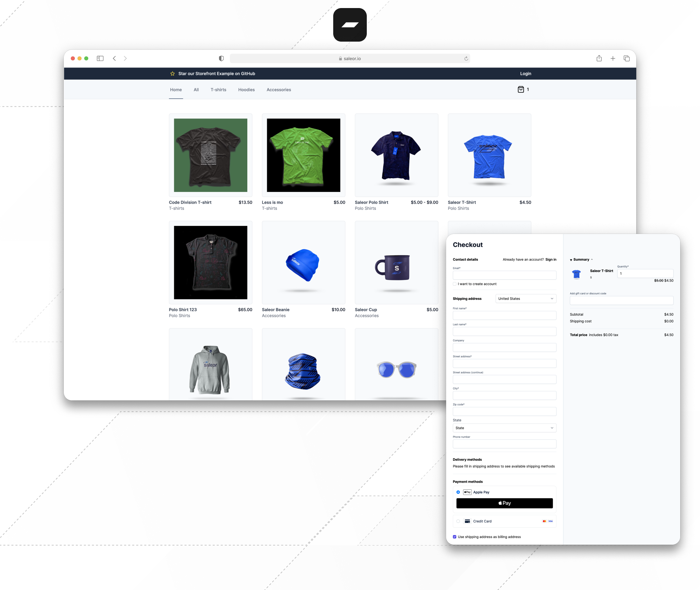Click the Phone number input field
The width and height of the screenshot is (700, 590).
pyautogui.click(x=504, y=444)
